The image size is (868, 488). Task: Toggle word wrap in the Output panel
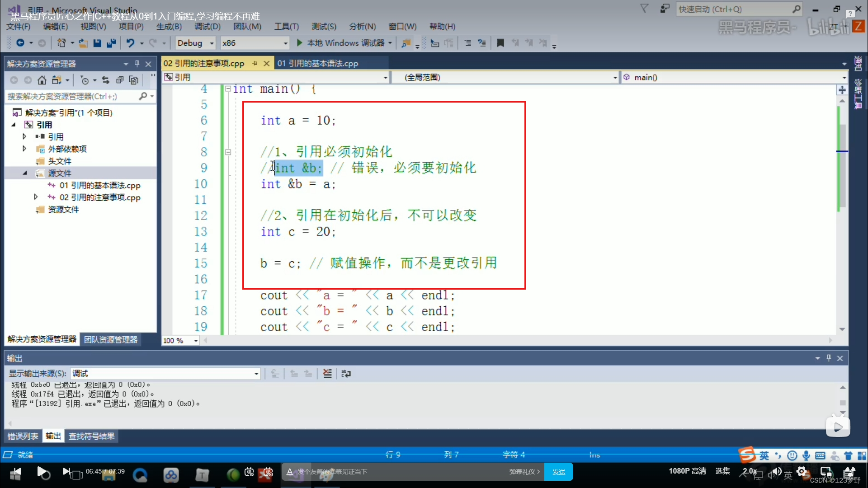(x=346, y=373)
